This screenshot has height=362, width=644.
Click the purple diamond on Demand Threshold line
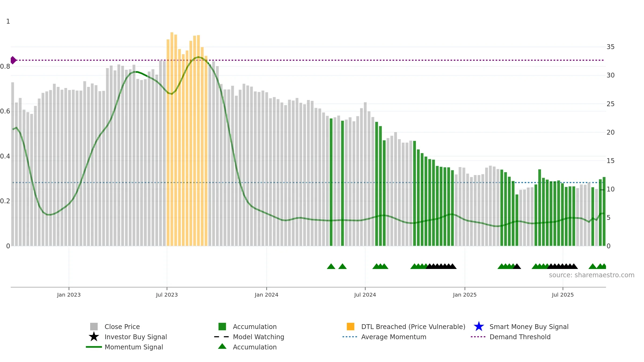pyautogui.click(x=13, y=60)
